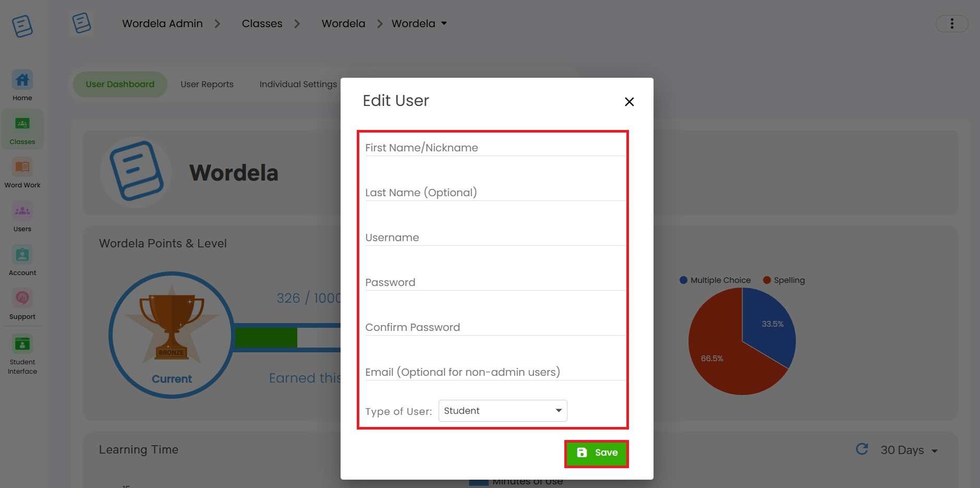Save the edited user details
Screen dimensions: 980x488
pyautogui.click(x=597, y=453)
